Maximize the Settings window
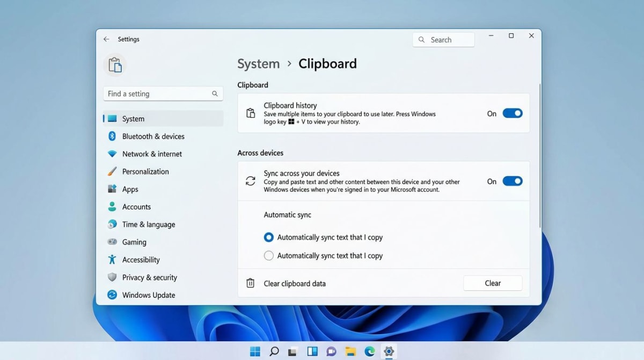This screenshot has height=360, width=644. 511,36
